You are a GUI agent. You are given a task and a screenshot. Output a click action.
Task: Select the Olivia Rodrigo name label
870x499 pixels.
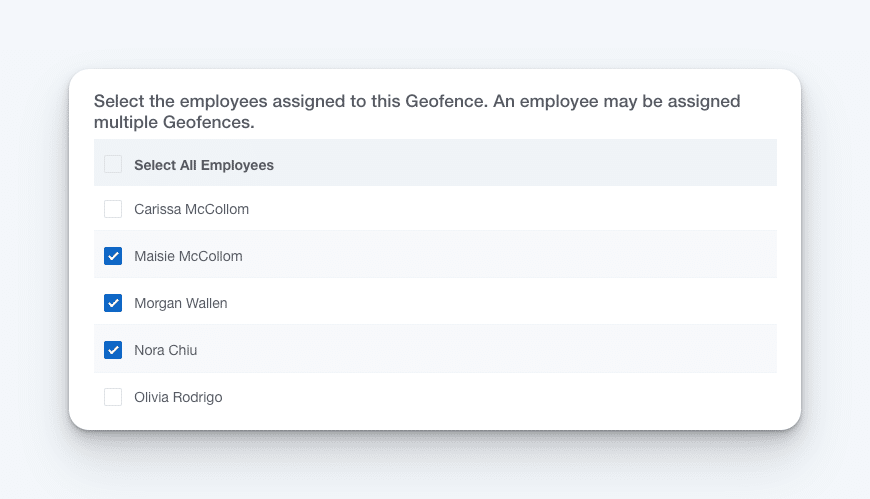coord(178,397)
